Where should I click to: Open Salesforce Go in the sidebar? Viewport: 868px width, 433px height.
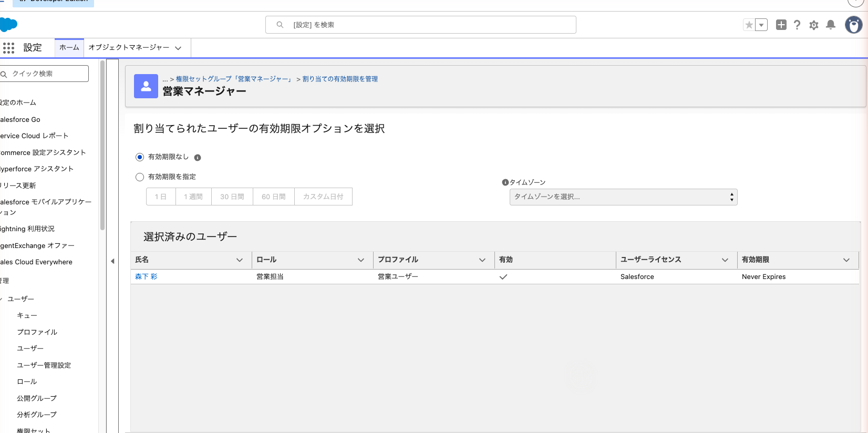coord(20,120)
